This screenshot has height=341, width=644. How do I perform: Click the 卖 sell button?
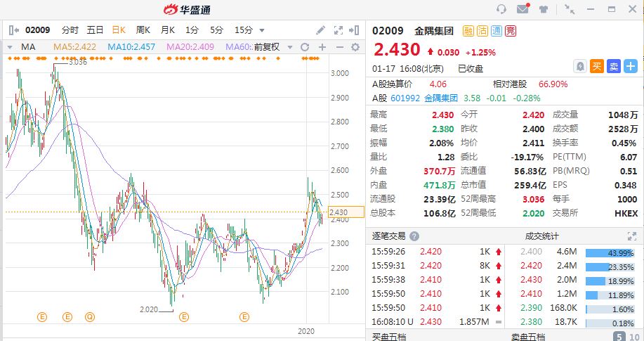pos(614,66)
